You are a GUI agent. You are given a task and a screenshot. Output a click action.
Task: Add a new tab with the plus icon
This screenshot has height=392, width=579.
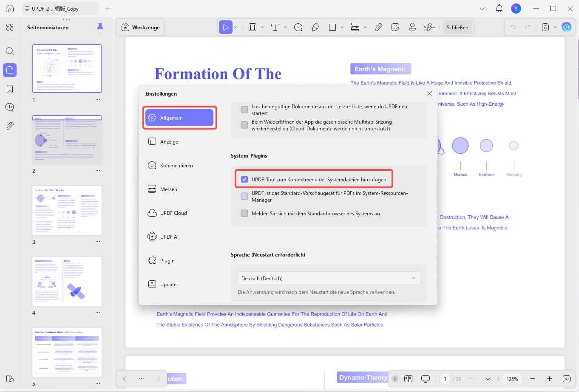(x=108, y=8)
